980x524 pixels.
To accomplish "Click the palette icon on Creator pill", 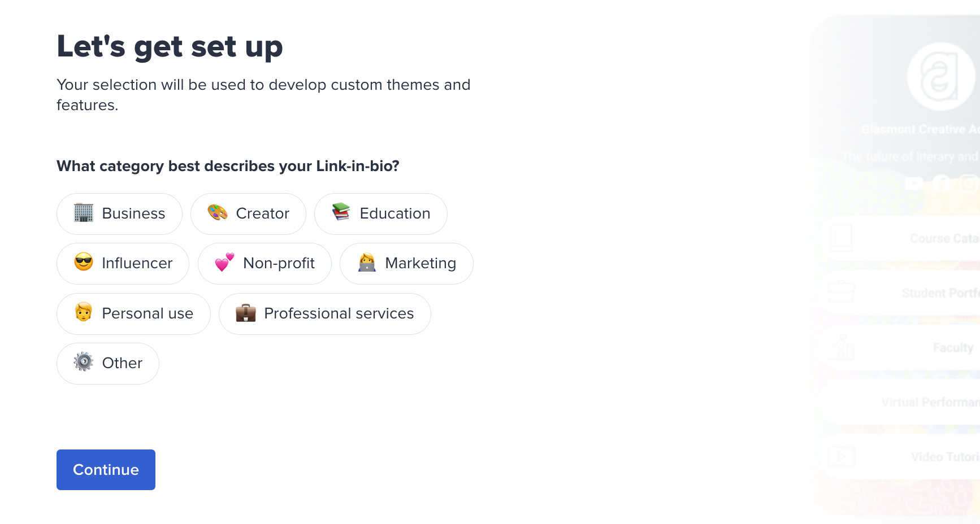I will click(218, 213).
